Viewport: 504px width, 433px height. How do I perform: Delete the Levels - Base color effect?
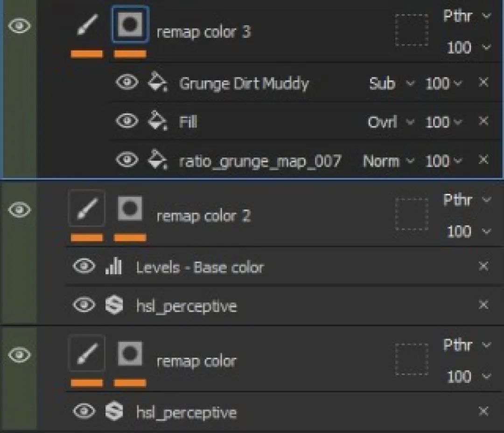483,266
